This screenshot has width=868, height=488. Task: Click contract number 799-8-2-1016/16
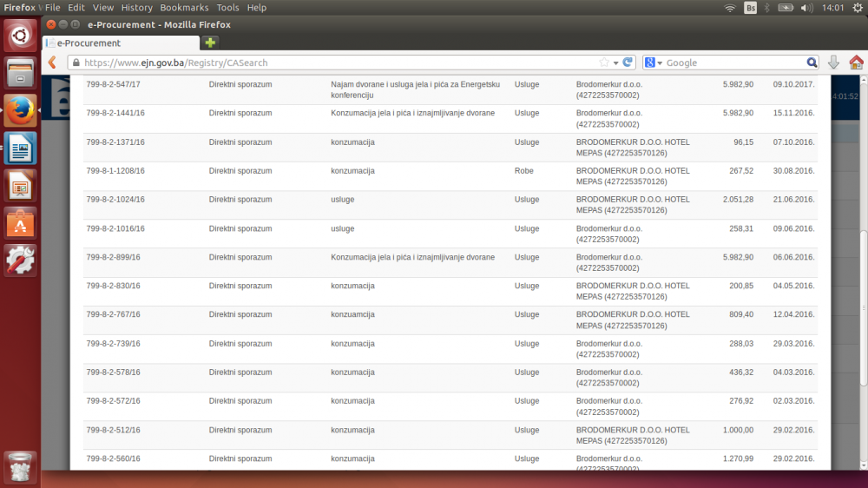pos(115,228)
